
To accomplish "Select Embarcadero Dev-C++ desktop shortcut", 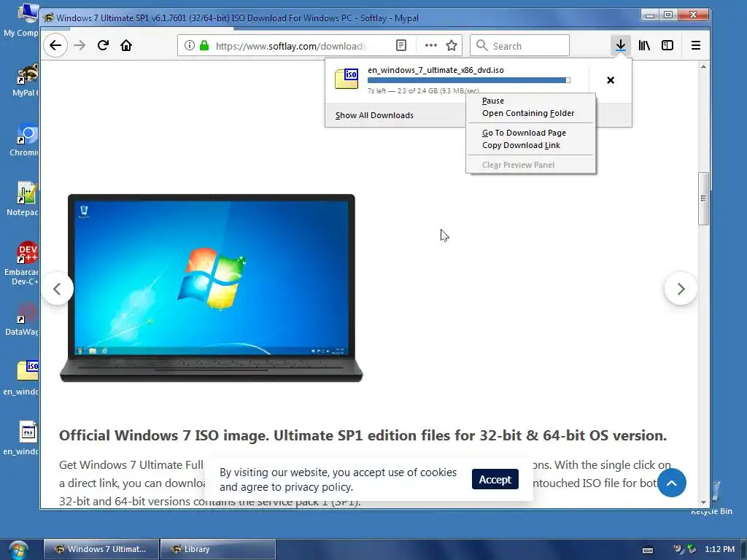I will click(x=21, y=263).
